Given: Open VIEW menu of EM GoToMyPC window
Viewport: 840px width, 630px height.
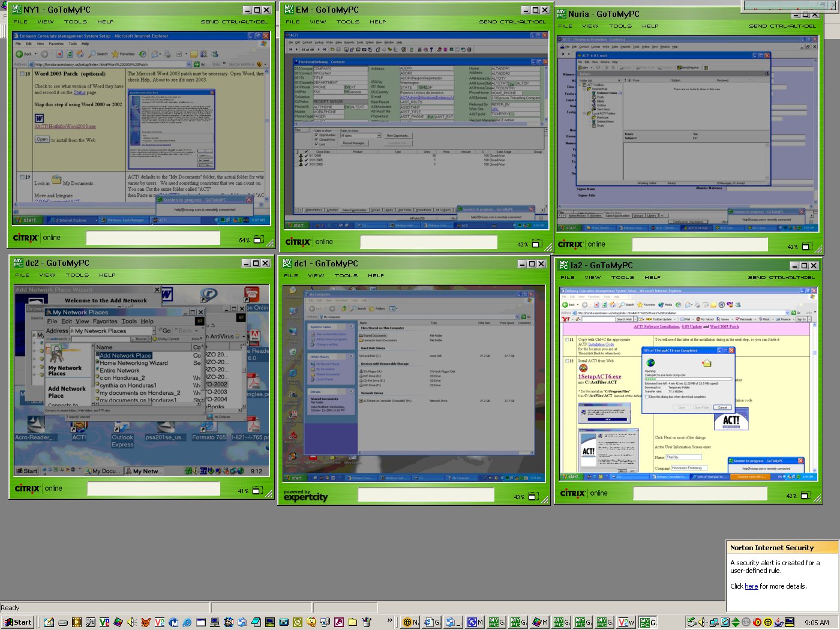Looking at the screenshot, I should tap(318, 22).
